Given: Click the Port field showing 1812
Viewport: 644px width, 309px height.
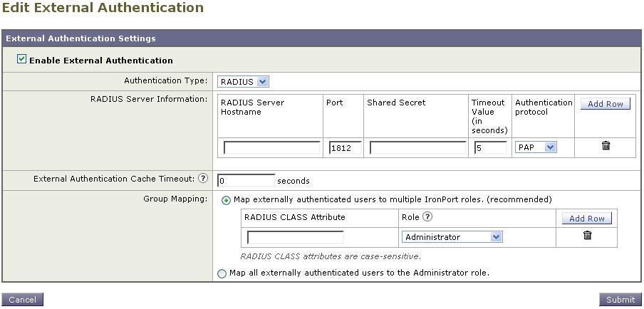Looking at the screenshot, I should pos(345,147).
